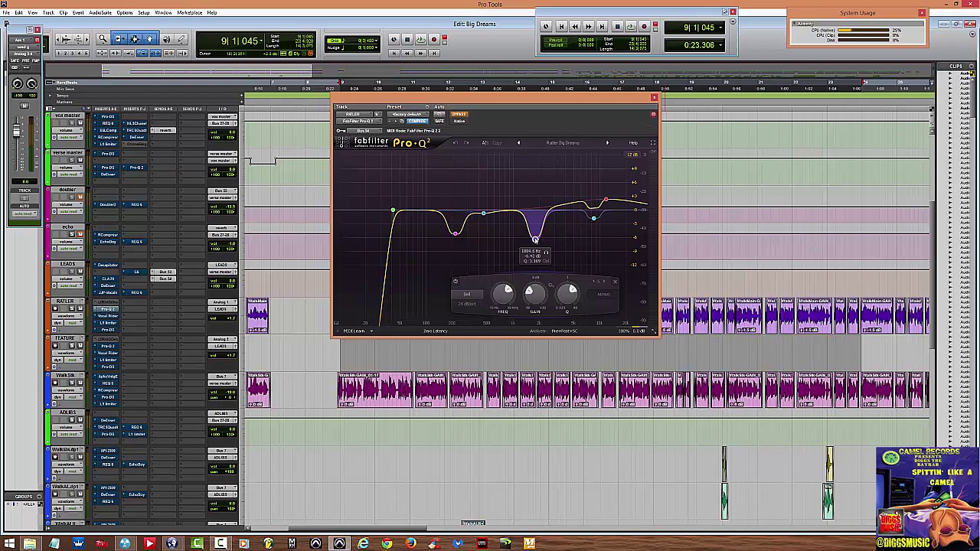Screen dimensions: 980x551
Task: Click the 12 dB display range button
Action: click(632, 155)
